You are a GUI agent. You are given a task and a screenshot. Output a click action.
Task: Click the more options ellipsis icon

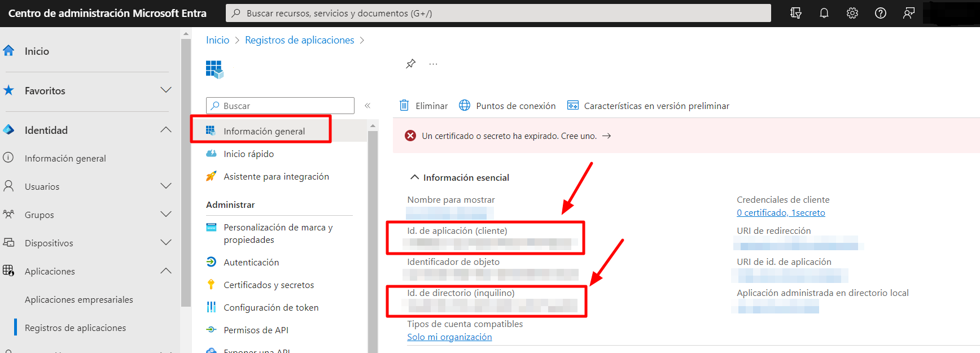point(433,64)
